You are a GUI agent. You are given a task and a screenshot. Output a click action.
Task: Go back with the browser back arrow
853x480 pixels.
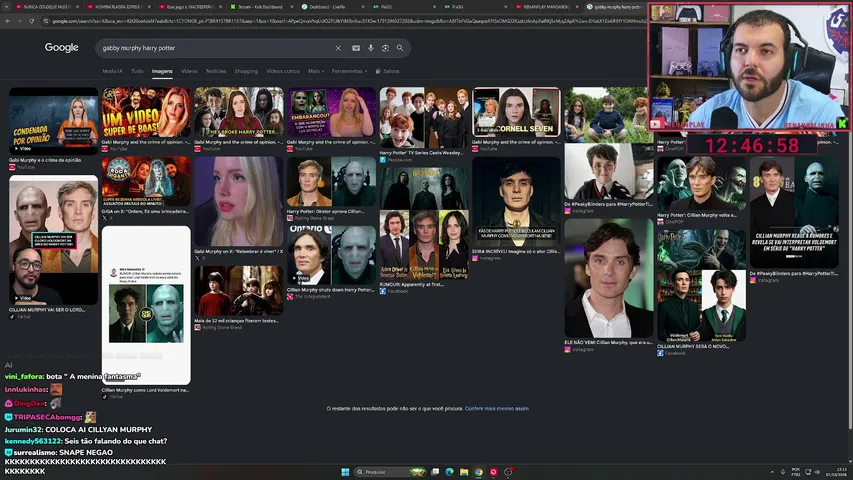pos(8,21)
